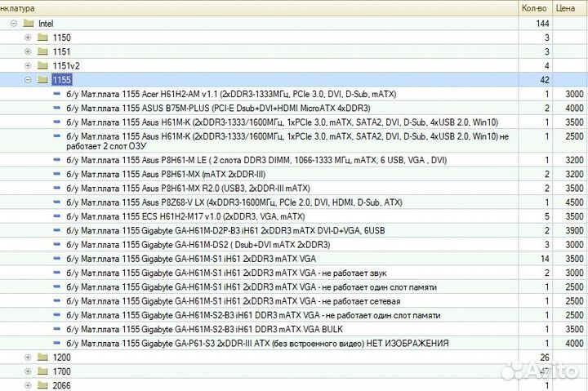
Task: Click price 4500 of Asus P8Z68-V LX
Action: pyautogui.click(x=574, y=202)
